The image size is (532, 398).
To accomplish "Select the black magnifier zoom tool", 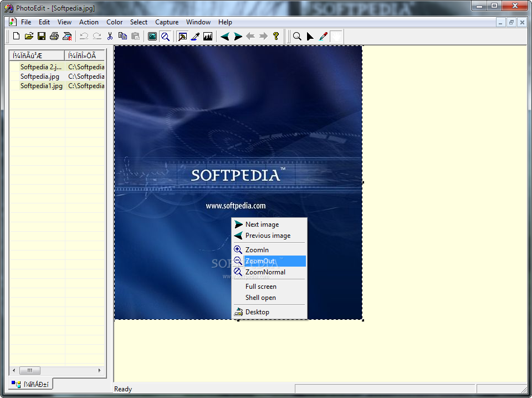I will point(297,36).
